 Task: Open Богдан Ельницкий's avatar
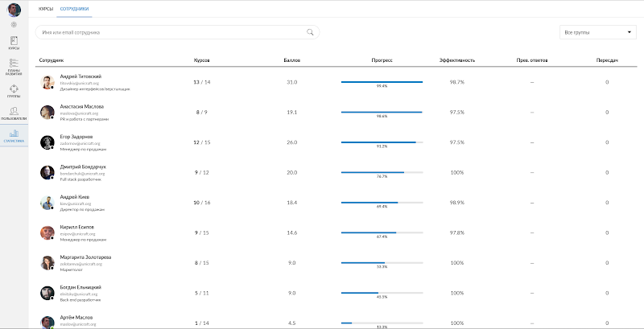[x=47, y=293]
